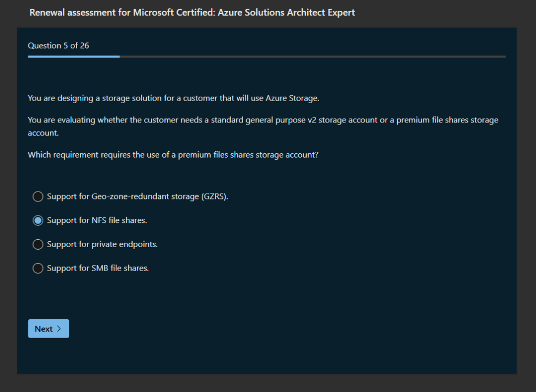Click the chevron arrow on the Next button
This screenshot has height=392, width=536.
pyautogui.click(x=59, y=329)
